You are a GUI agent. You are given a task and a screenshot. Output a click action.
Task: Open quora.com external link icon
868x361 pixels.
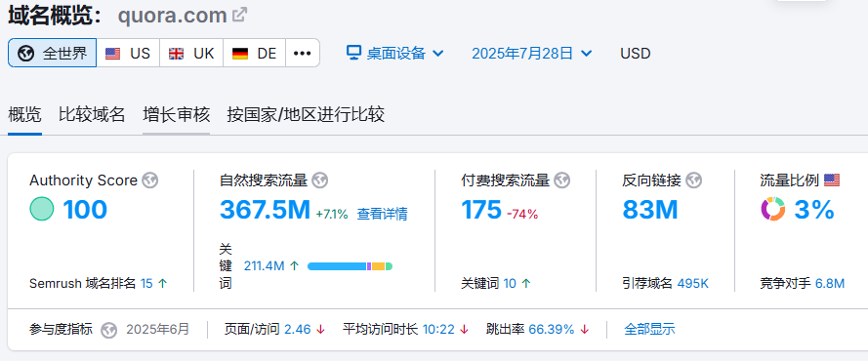[239, 15]
